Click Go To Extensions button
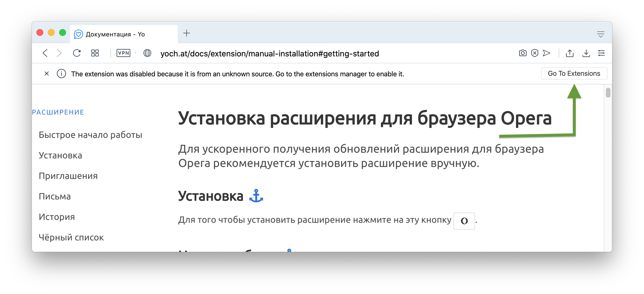Image resolution: width=644 pixels, height=294 pixels. click(574, 73)
